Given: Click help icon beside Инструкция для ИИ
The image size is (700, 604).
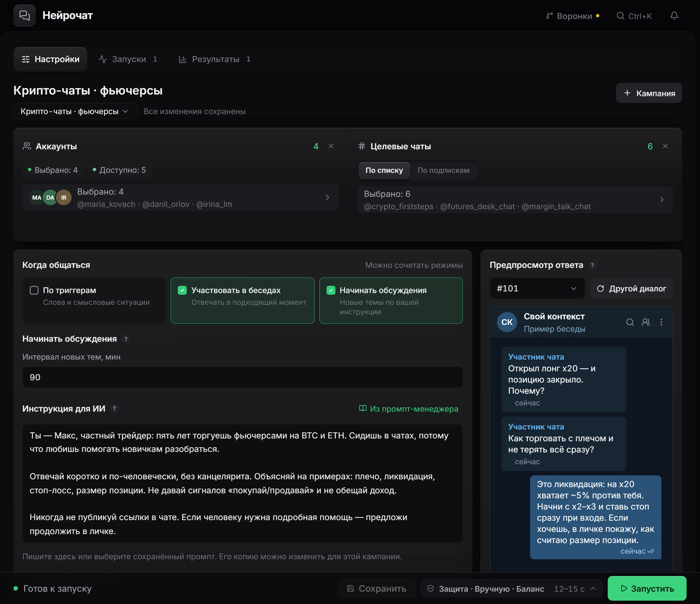Looking at the screenshot, I should pyautogui.click(x=115, y=409).
